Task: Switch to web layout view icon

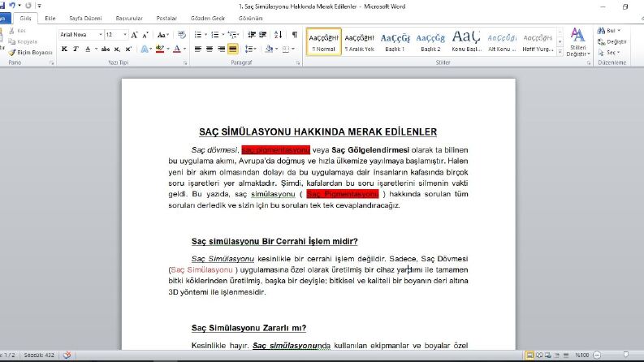Action: click(548, 355)
